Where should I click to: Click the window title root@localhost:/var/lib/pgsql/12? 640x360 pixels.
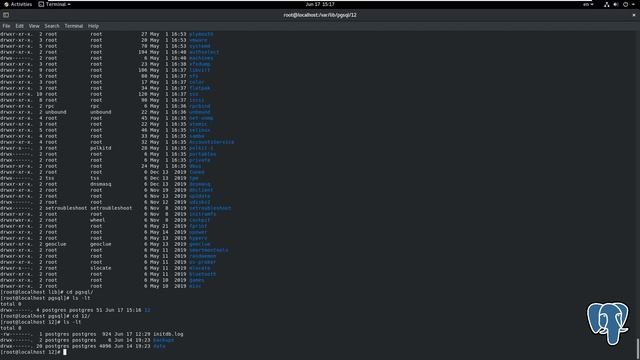[320, 15]
